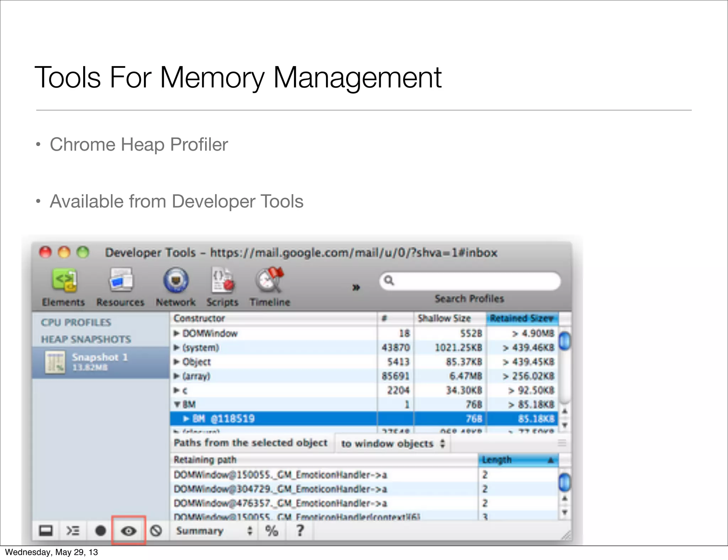This screenshot has width=728, height=560.
Task: Open the Timeline panel icon
Action: click(269, 280)
